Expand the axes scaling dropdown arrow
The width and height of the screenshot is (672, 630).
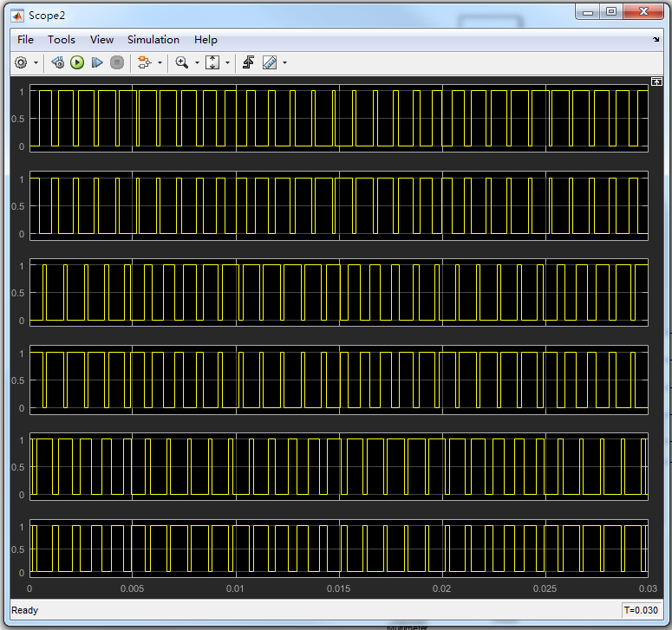pos(227,63)
